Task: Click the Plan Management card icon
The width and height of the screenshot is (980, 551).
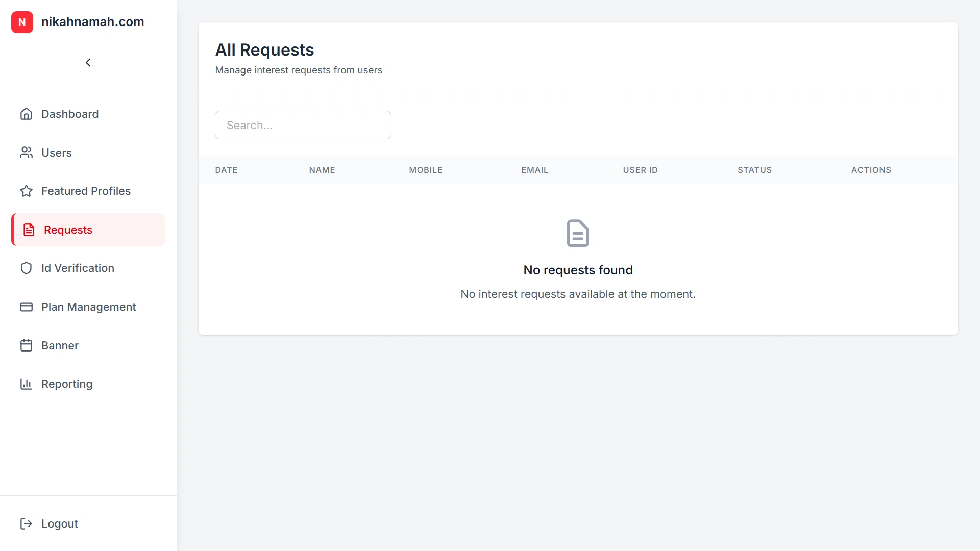Action: [26, 307]
